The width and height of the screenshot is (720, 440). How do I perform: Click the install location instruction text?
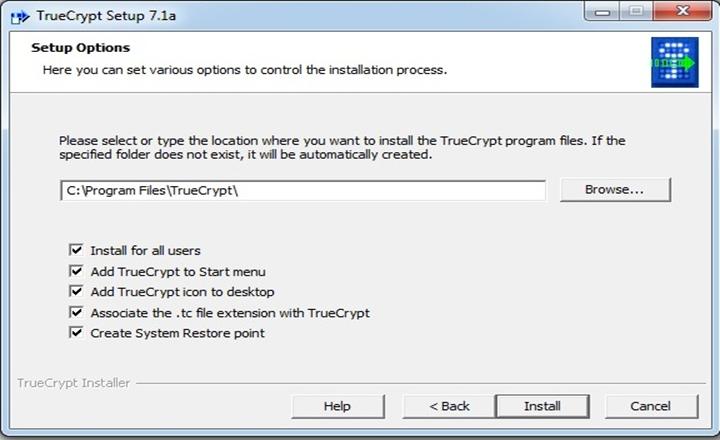tap(341, 148)
